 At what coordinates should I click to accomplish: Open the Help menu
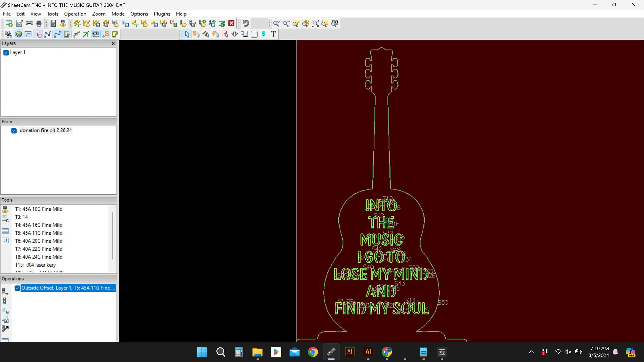tap(181, 14)
